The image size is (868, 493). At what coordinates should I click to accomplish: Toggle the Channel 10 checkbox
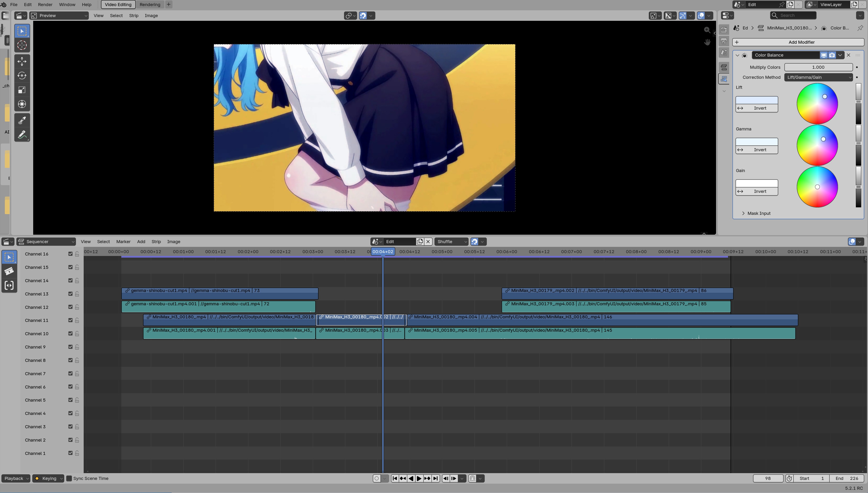pos(70,334)
